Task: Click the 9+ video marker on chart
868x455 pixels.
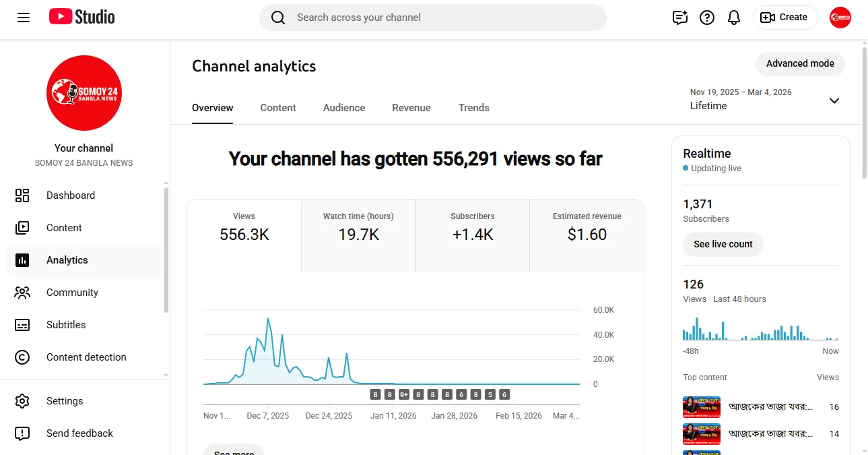Action: click(404, 395)
